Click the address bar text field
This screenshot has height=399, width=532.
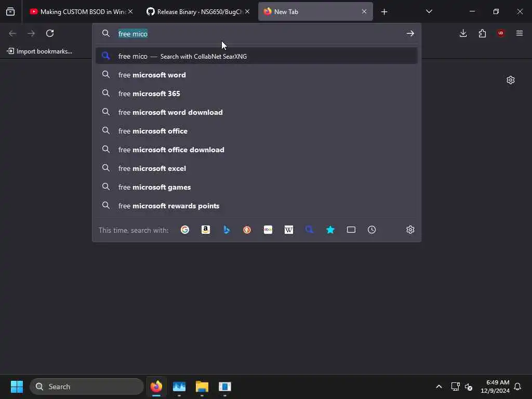[258, 34]
